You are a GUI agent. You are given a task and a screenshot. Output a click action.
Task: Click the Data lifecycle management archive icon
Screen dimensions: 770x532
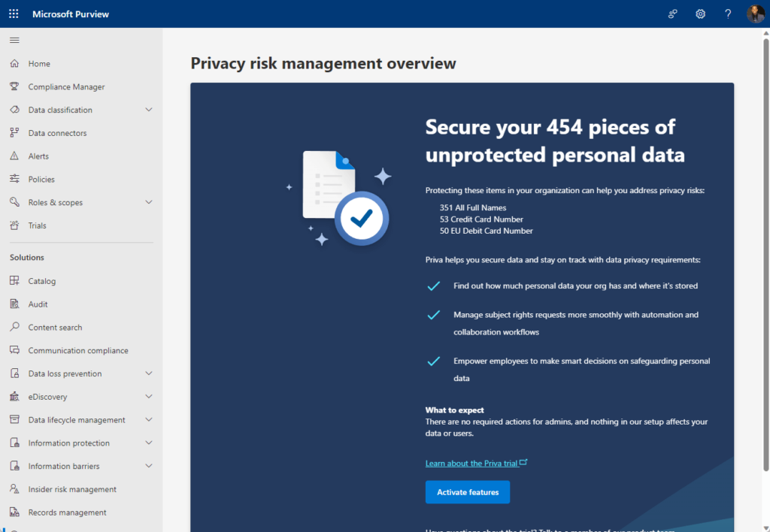14,419
